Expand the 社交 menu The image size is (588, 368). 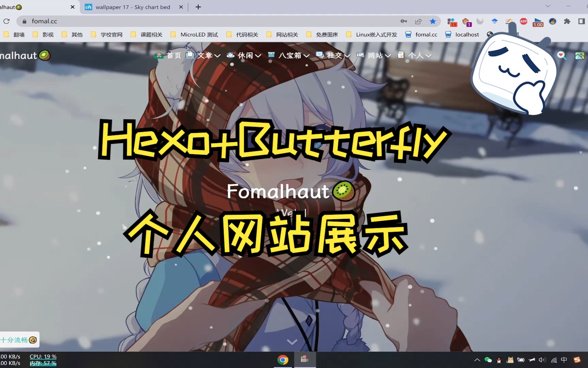(x=333, y=55)
